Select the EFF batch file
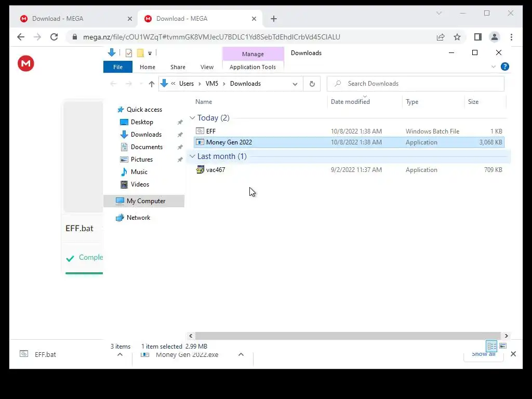This screenshot has height=399, width=532. coord(349,131)
